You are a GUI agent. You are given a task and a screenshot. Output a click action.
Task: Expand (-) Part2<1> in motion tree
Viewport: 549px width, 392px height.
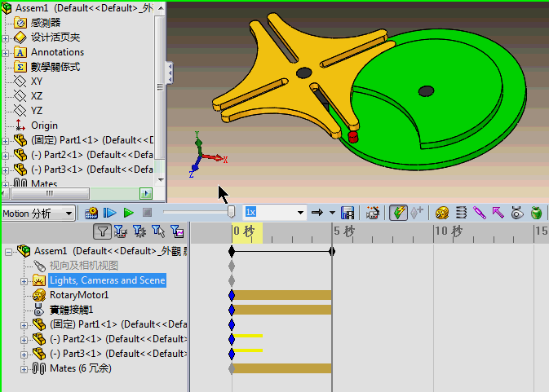pyautogui.click(x=24, y=340)
